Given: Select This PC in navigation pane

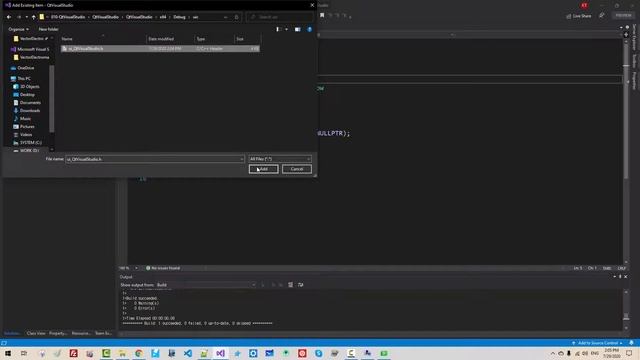Looking at the screenshot, I should tap(21, 78).
